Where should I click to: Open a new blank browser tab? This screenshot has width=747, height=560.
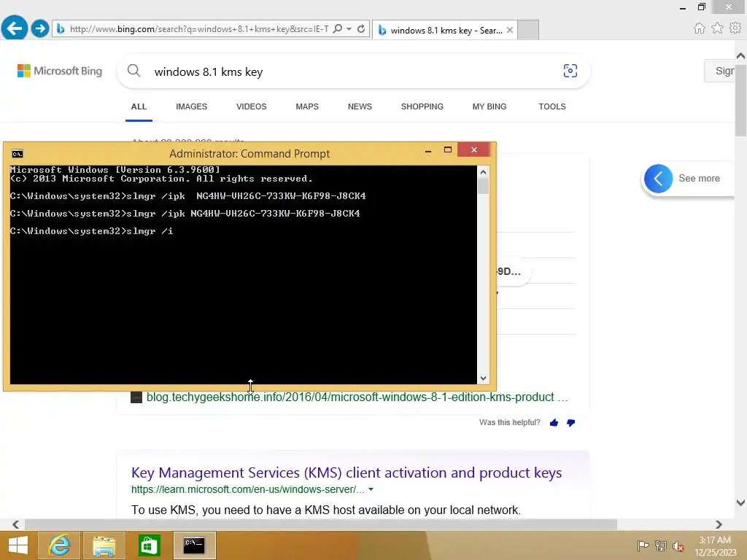point(528,30)
